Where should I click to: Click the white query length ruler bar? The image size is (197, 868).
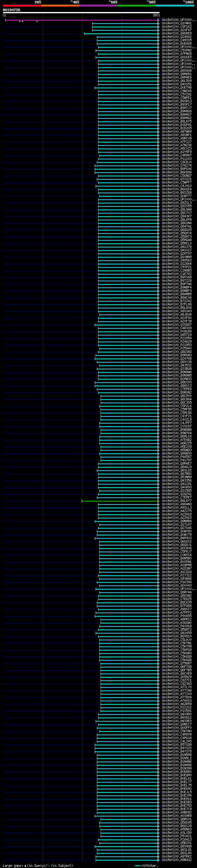[81, 13]
